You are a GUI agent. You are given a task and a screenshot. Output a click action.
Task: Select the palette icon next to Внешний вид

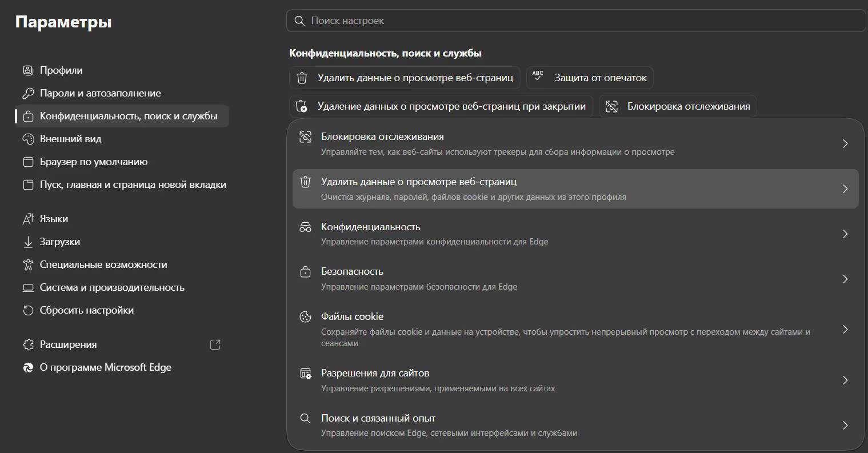28,139
